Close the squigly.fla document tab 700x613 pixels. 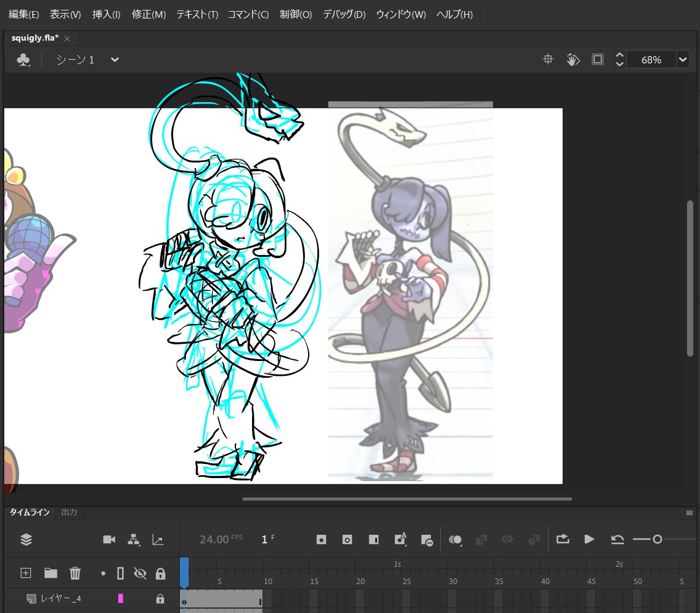pyautogui.click(x=67, y=39)
